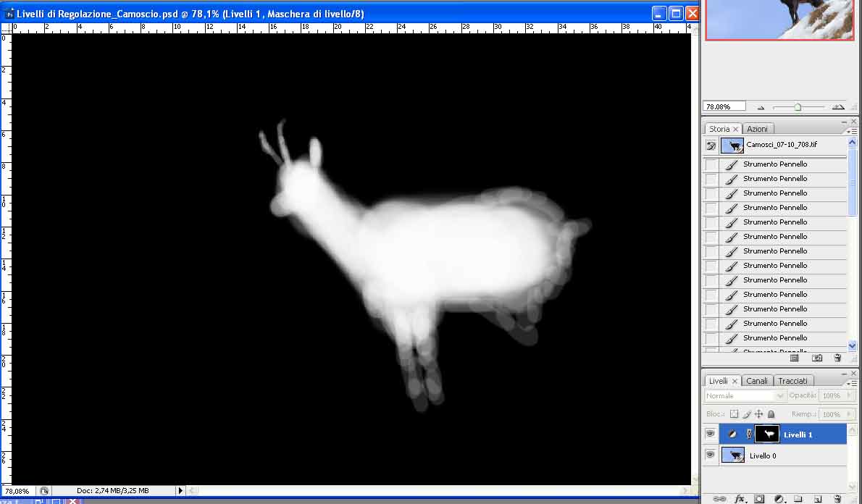Image resolution: width=862 pixels, height=504 pixels.
Task: Click the history panel scroll-up arrow
Action: point(852,142)
